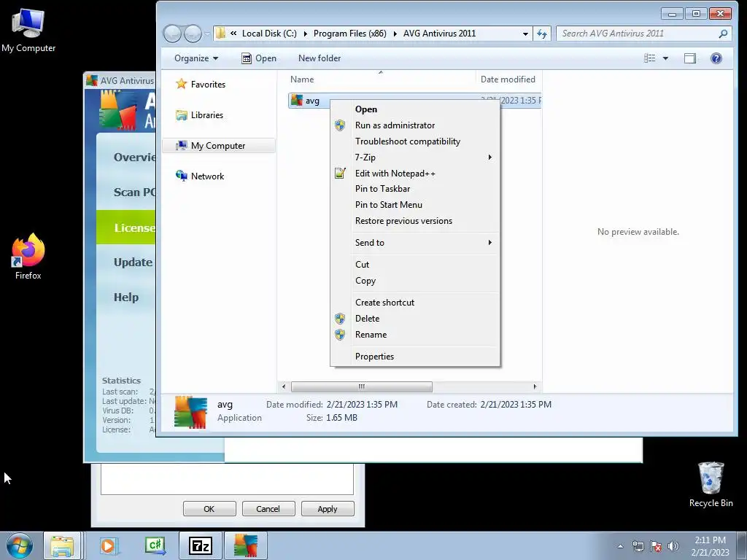Click Delete in the context menu
Screen dimensions: 747x560
coord(368,319)
